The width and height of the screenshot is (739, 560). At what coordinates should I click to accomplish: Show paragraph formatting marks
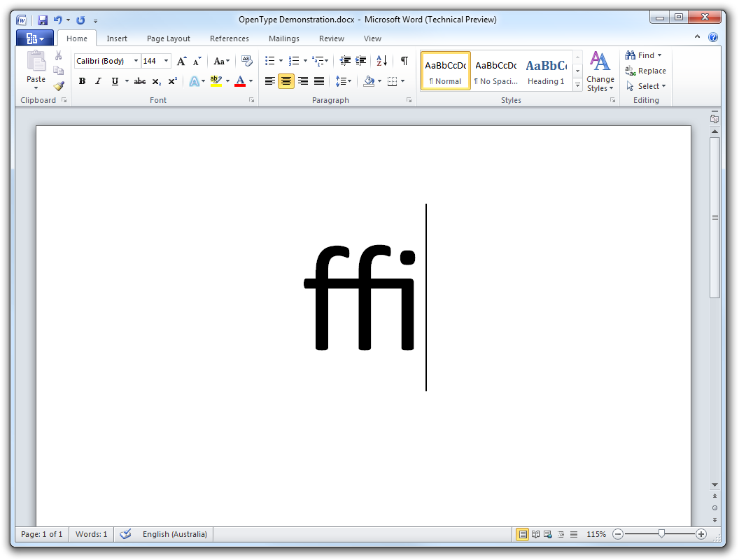pos(404,61)
